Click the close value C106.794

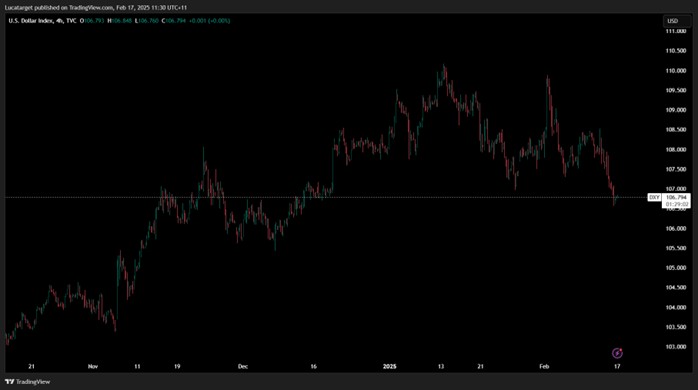(174, 20)
